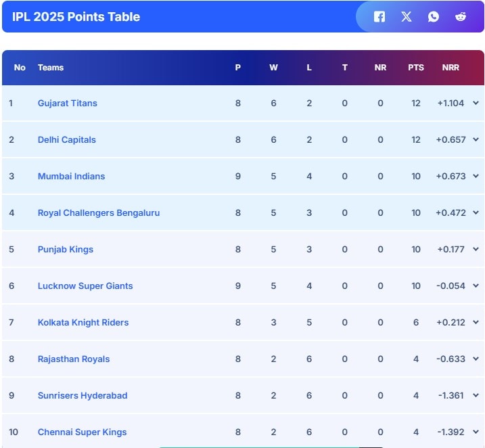Click the PTS column header
This screenshot has height=448, width=485.
pos(416,68)
